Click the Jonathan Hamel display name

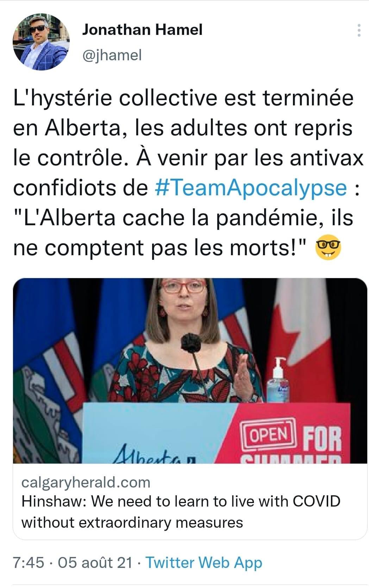point(142,30)
